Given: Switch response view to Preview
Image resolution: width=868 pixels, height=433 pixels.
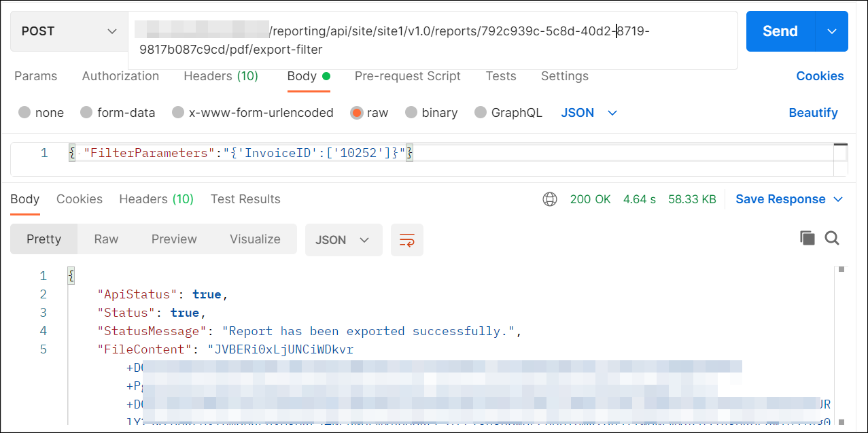Looking at the screenshot, I should point(174,239).
